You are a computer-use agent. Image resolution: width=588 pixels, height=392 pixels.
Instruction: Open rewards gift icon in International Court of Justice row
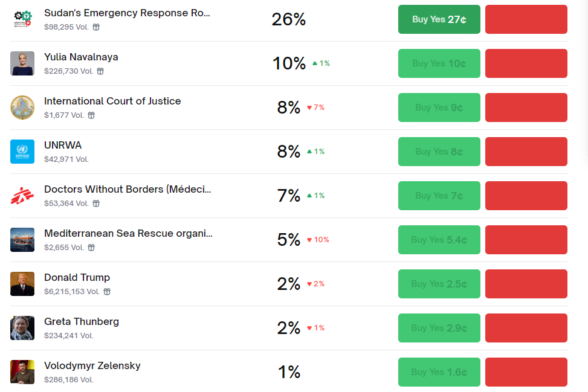pyautogui.click(x=91, y=115)
